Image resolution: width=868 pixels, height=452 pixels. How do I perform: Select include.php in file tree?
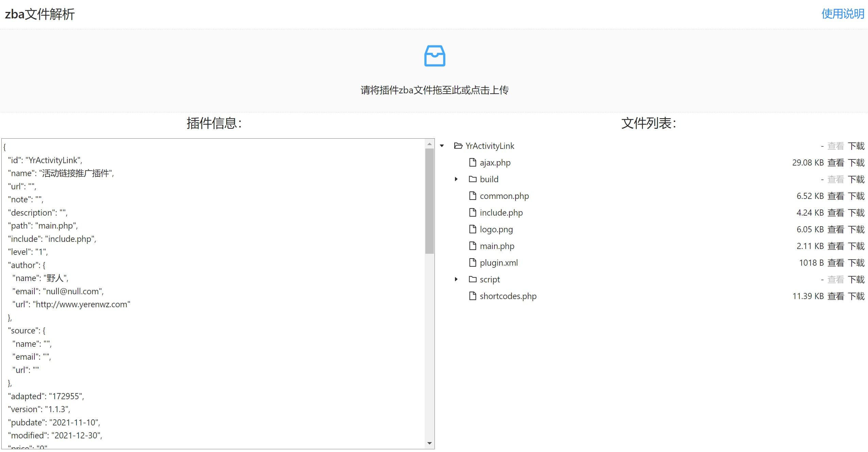point(501,213)
